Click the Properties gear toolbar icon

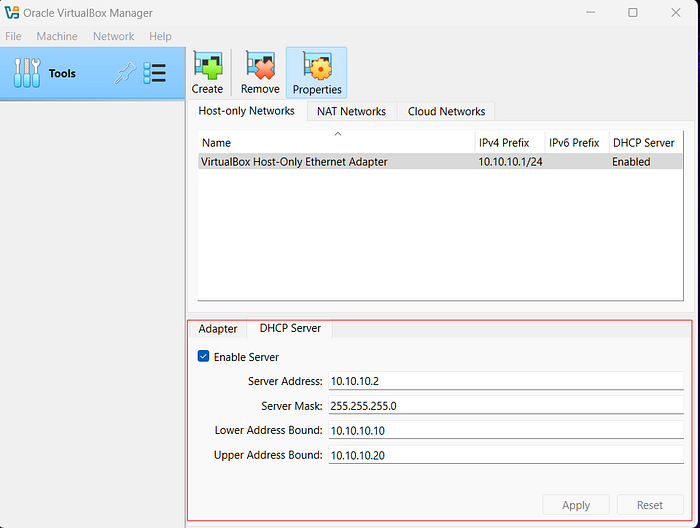[317, 73]
